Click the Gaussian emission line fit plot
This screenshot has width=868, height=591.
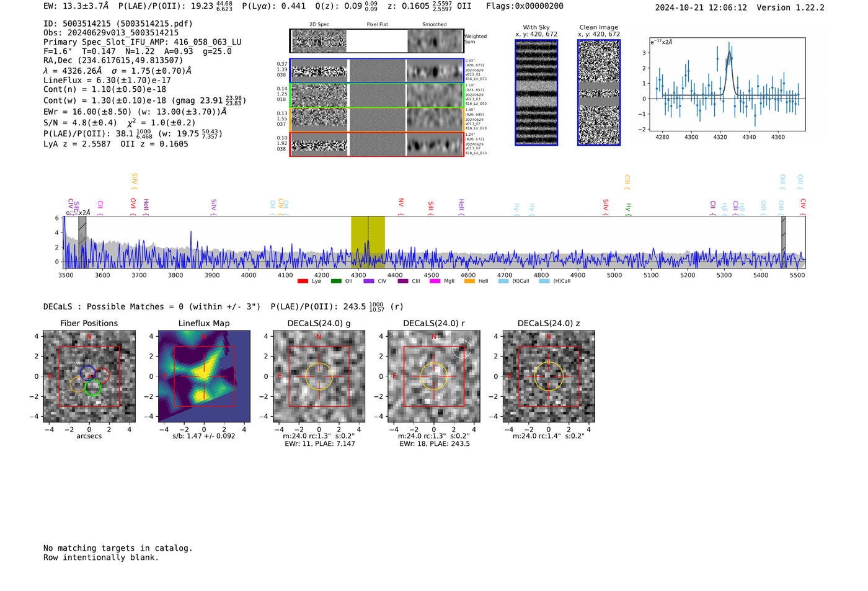click(x=727, y=84)
